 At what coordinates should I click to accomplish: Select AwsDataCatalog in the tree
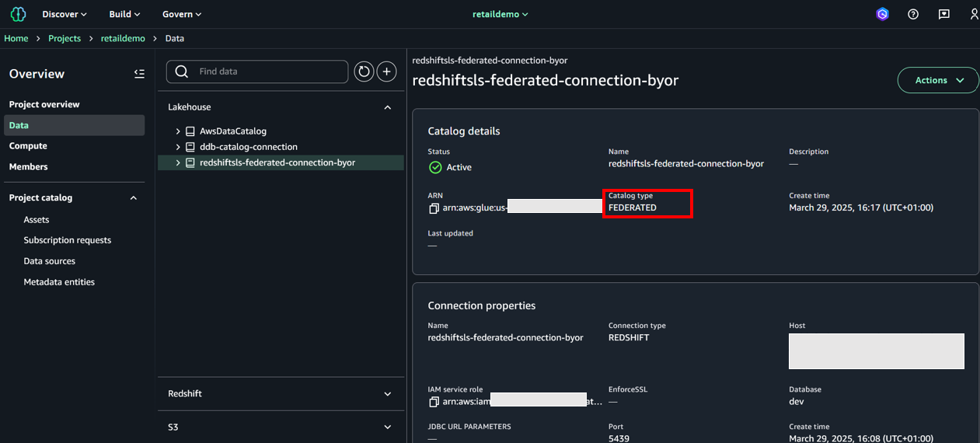tap(233, 131)
